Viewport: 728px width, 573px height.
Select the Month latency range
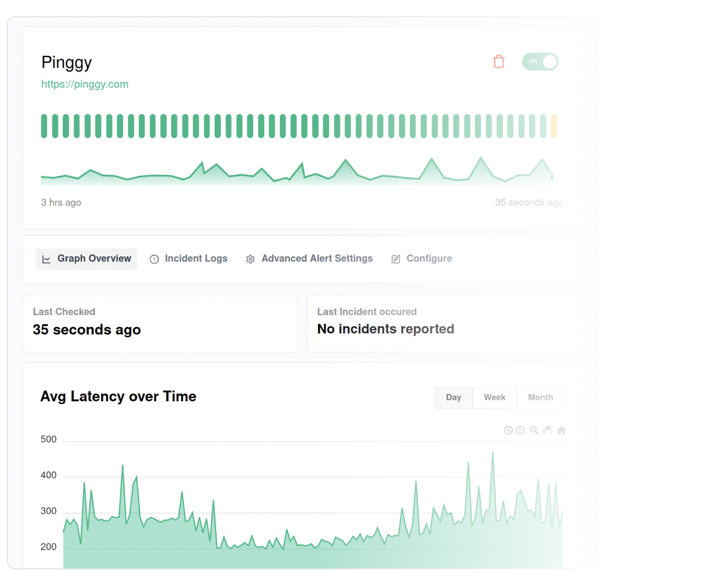541,398
